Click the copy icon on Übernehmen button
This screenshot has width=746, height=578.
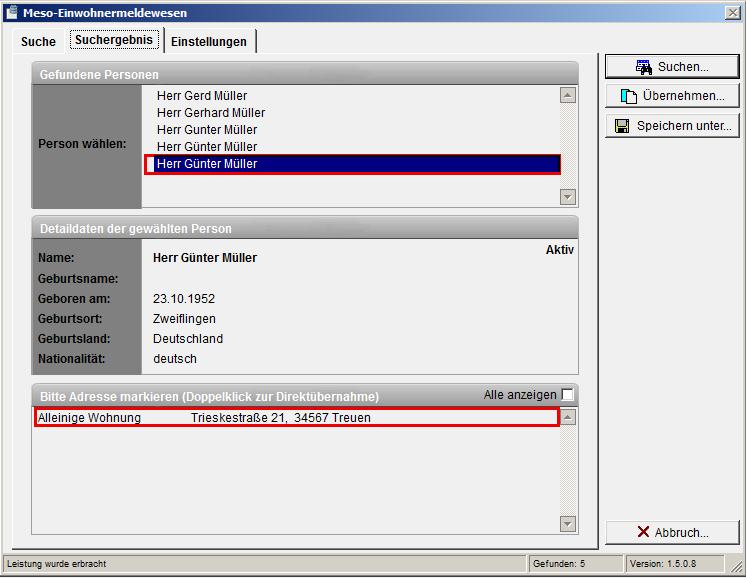point(629,96)
